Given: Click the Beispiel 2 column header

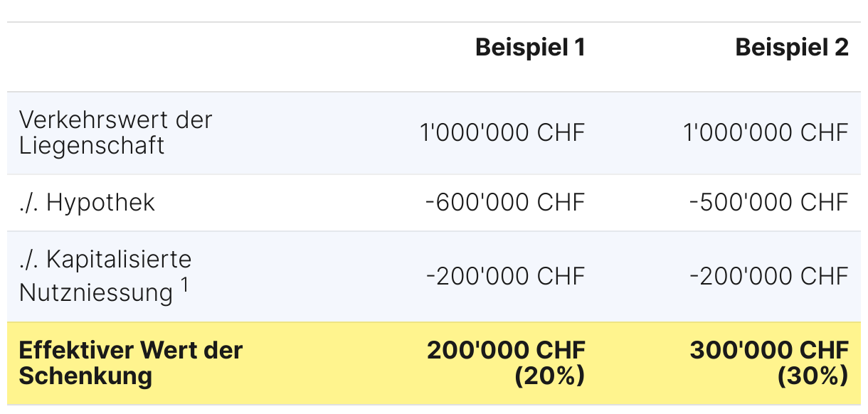Looking at the screenshot, I should point(791,48).
